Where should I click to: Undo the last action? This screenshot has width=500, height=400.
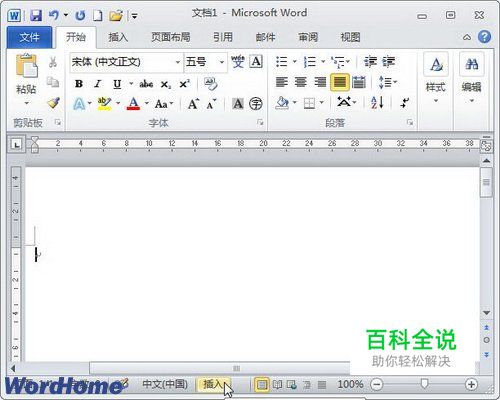tap(53, 15)
